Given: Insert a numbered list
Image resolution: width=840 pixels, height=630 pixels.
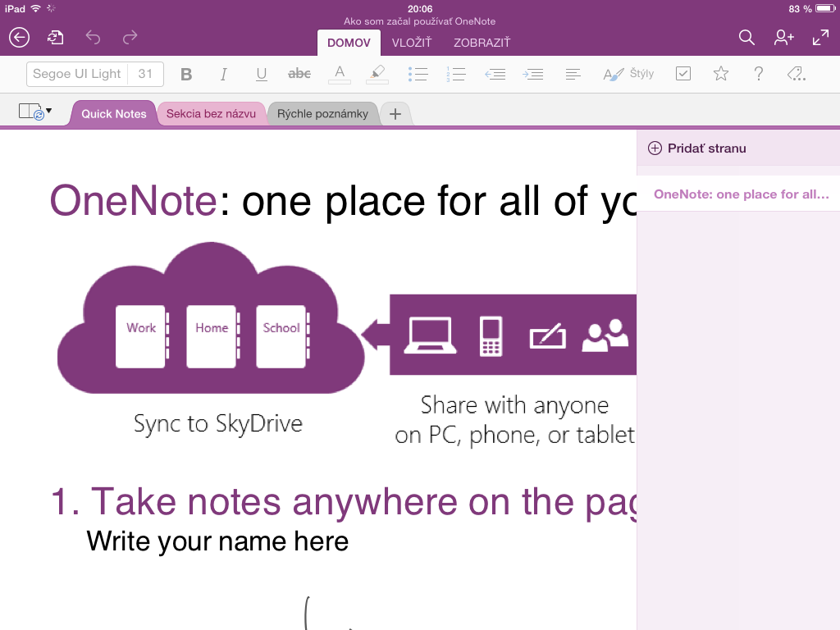Looking at the screenshot, I should click(x=456, y=74).
